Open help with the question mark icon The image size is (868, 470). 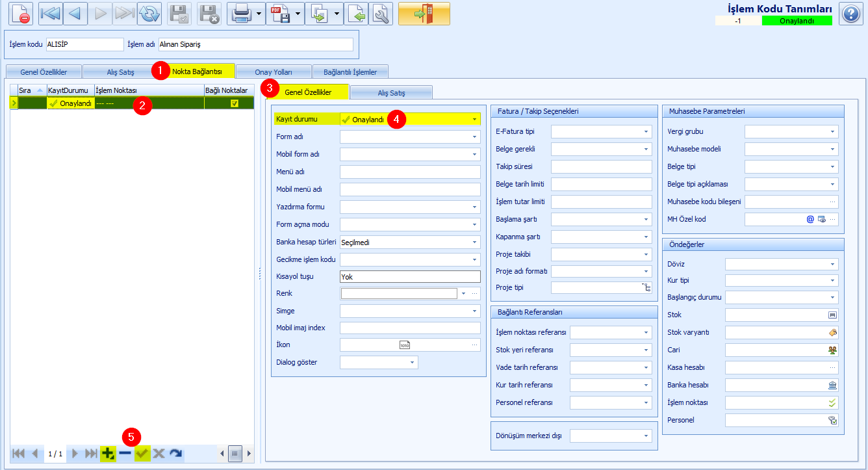click(x=850, y=14)
